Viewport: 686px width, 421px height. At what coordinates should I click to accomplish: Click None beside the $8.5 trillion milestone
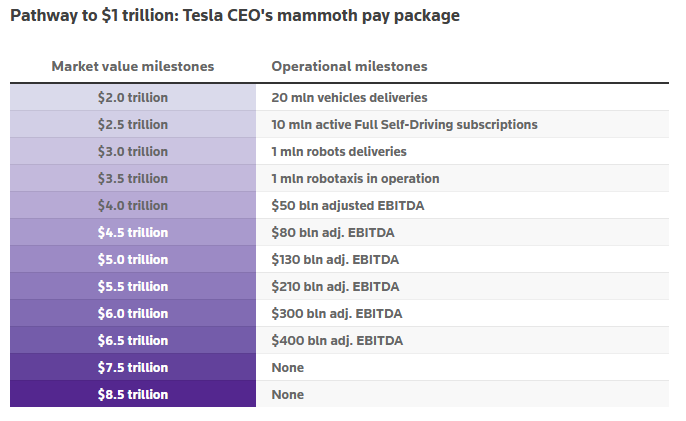point(288,395)
